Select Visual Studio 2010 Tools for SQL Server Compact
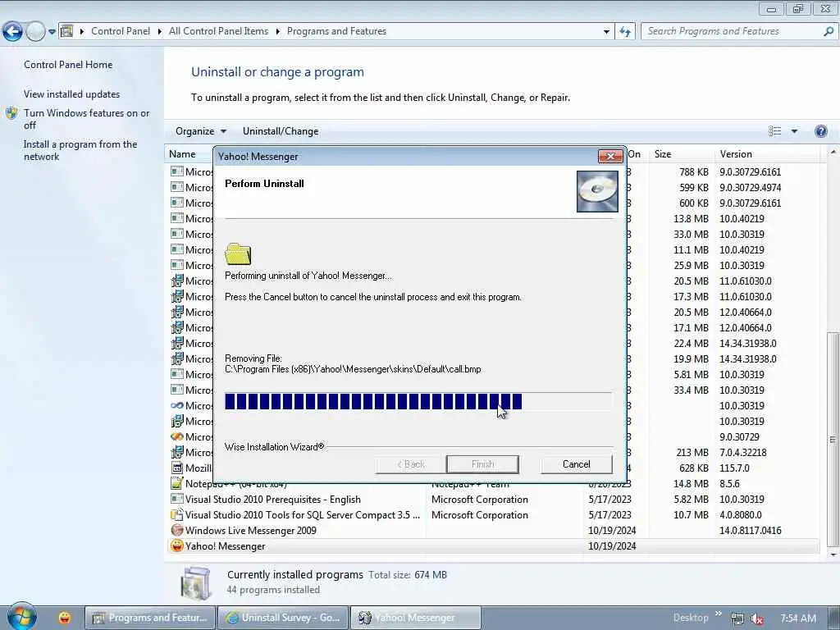The image size is (840, 630). [x=493, y=515]
